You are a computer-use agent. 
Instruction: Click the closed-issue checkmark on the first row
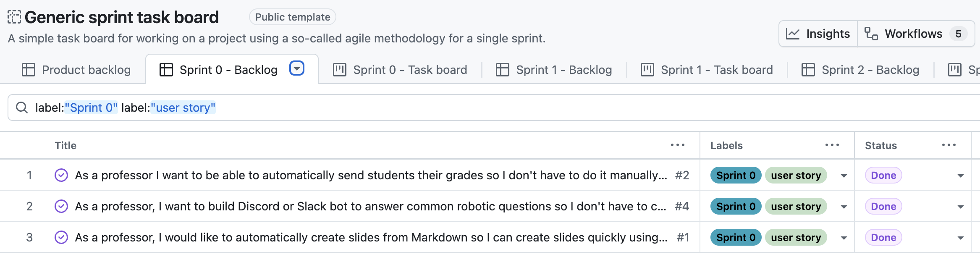pyautogui.click(x=61, y=175)
